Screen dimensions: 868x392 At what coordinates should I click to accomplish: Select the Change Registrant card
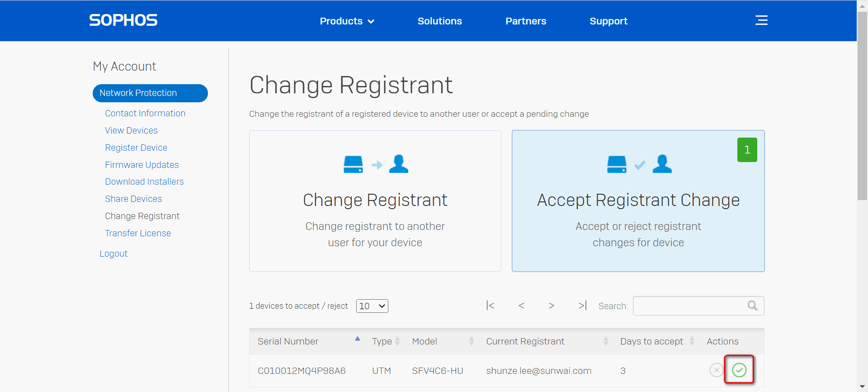pyautogui.click(x=375, y=201)
